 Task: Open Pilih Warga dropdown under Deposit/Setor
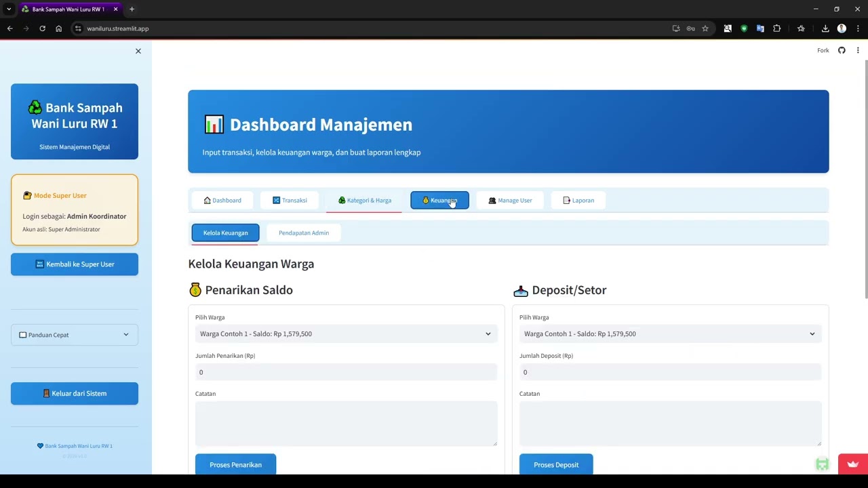670,333
